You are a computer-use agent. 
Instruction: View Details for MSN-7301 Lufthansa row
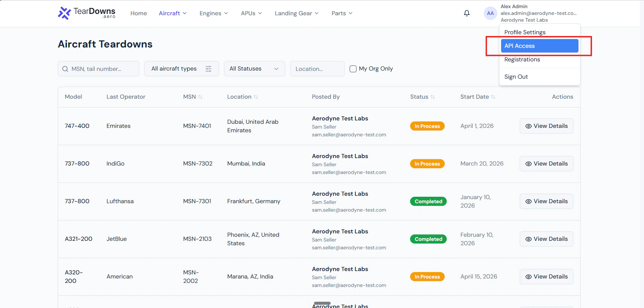546,201
